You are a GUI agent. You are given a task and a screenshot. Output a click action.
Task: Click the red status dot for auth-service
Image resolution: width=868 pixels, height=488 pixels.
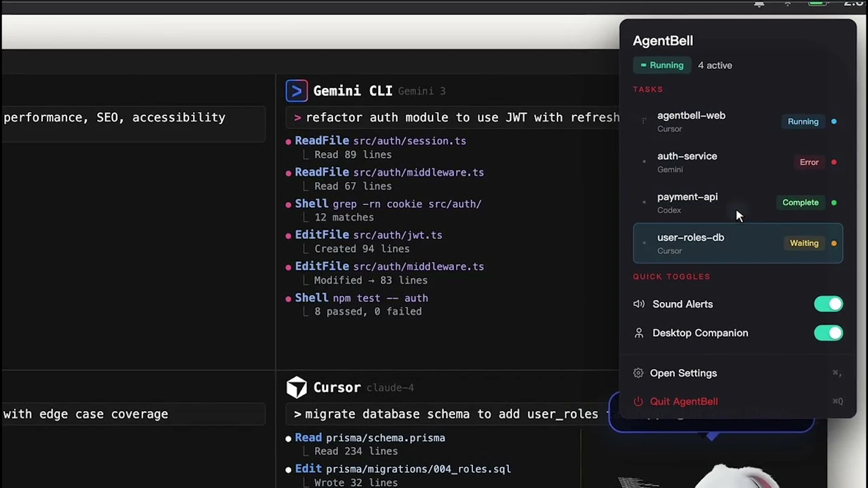[834, 162]
